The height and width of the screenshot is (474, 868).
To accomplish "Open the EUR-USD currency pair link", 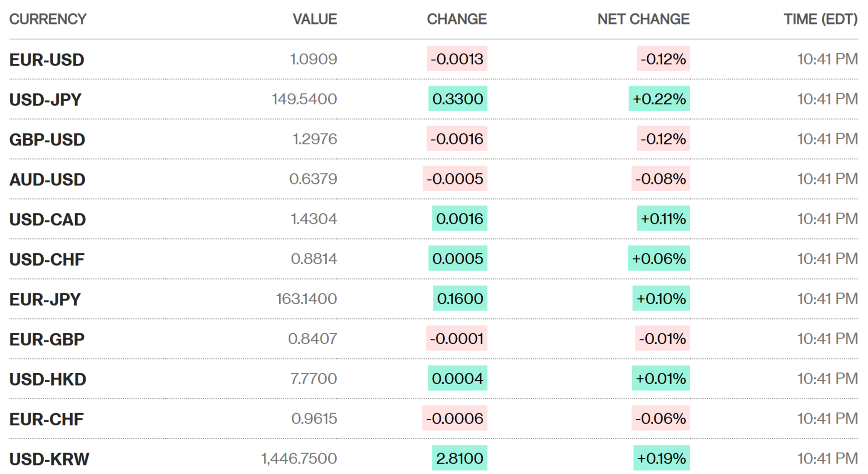I will pyautogui.click(x=47, y=60).
